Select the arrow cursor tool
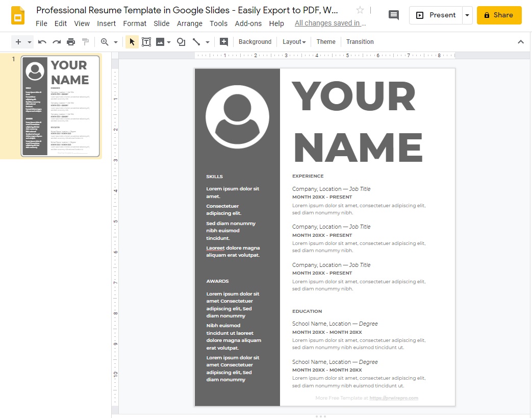The width and height of the screenshot is (532, 418). 132,42
